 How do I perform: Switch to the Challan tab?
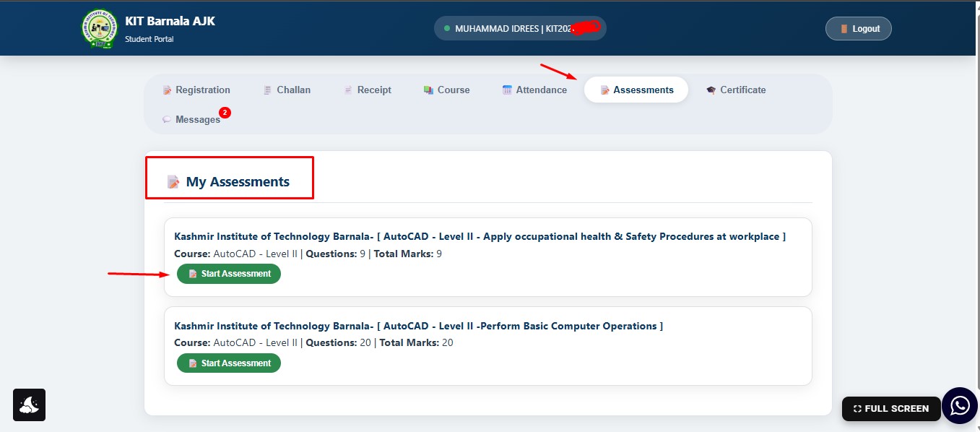[287, 90]
